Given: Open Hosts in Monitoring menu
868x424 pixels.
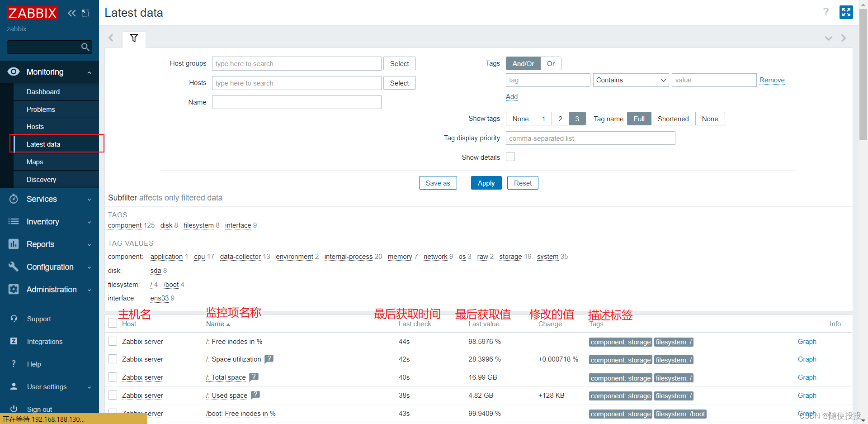Looking at the screenshot, I should pyautogui.click(x=56, y=126).
